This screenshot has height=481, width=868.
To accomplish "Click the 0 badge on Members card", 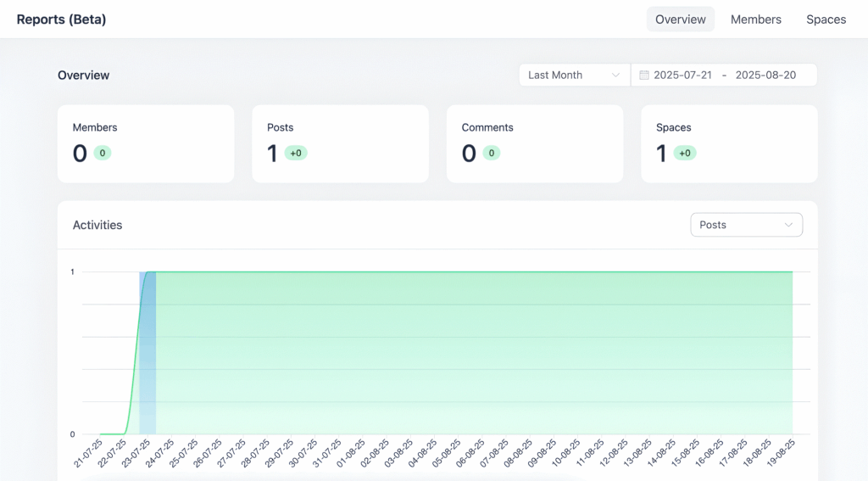I will click(103, 154).
